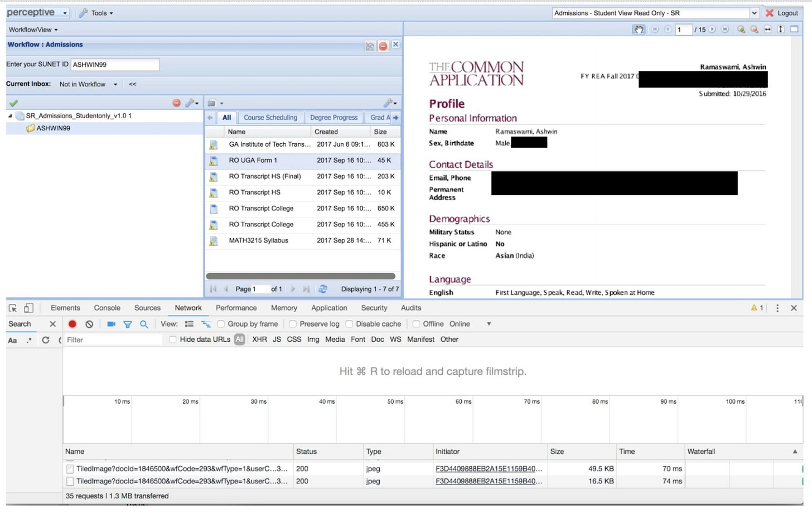
Task: Stop recording the network log
Action: 72,324
